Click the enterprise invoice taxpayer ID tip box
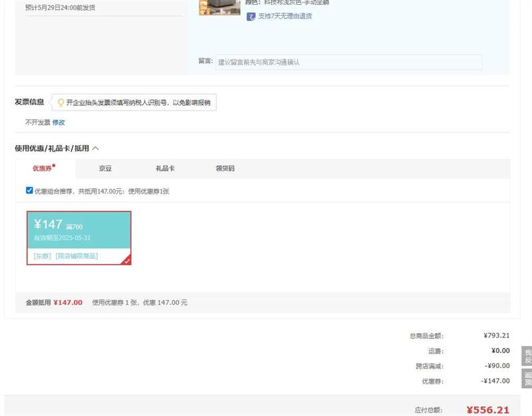Viewport: 532px width, 416px height. click(x=138, y=103)
